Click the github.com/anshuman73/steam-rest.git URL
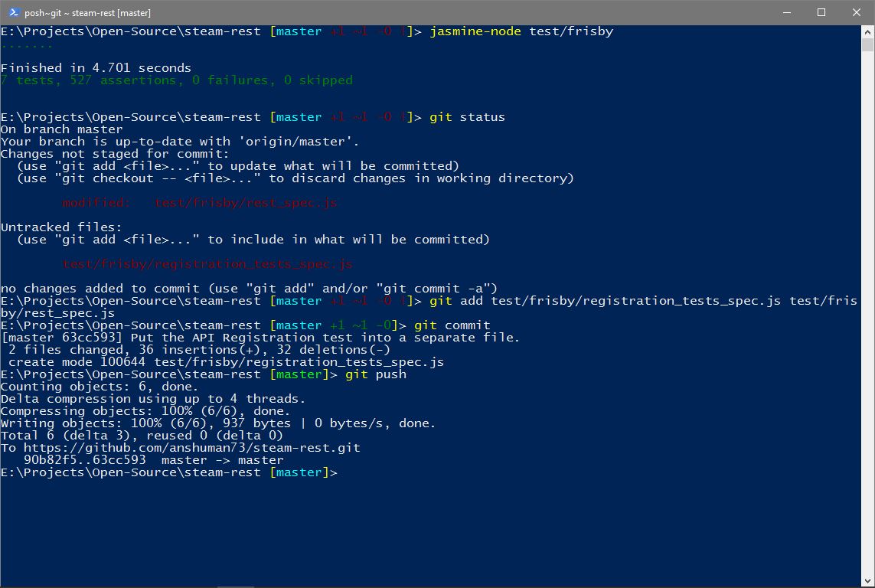 192,448
